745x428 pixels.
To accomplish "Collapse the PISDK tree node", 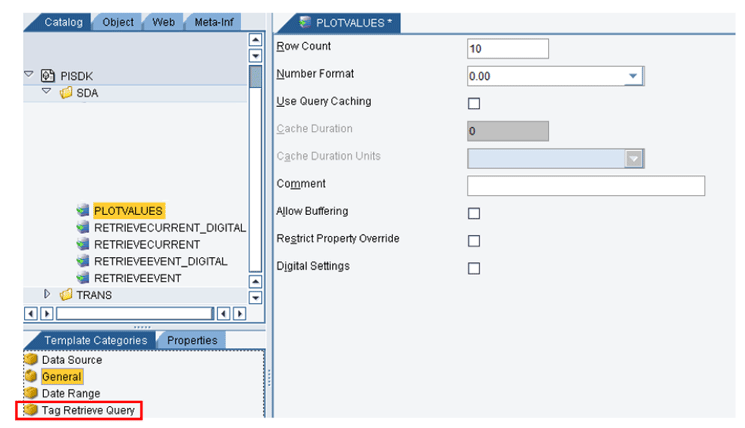I will [29, 75].
